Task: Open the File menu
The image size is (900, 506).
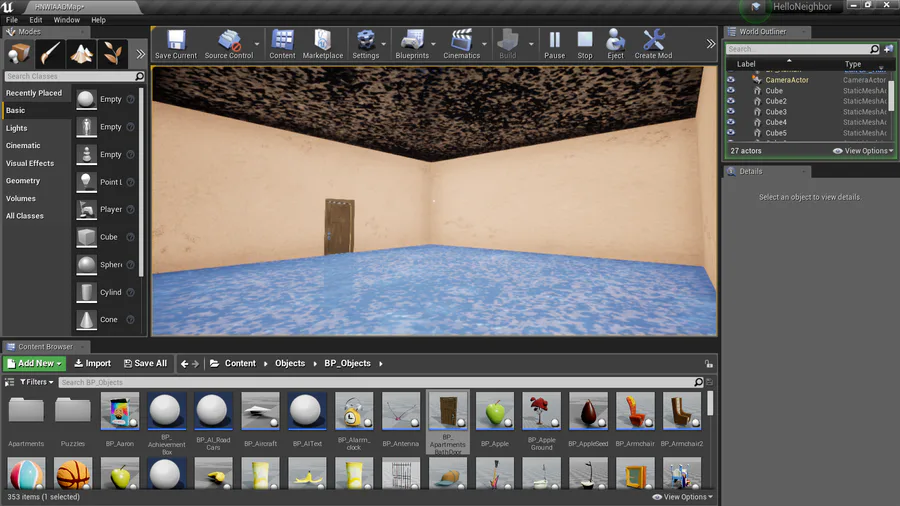Action: click(11, 20)
